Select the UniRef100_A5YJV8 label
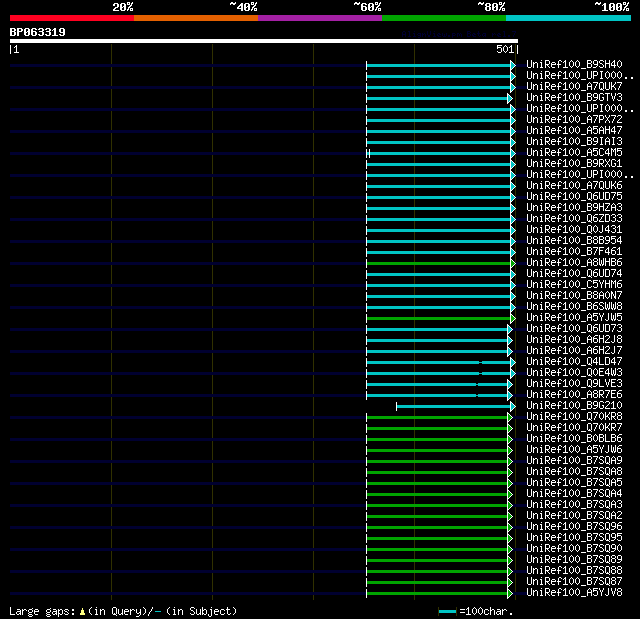Viewport: 640px width, 619px height. [x=574, y=593]
